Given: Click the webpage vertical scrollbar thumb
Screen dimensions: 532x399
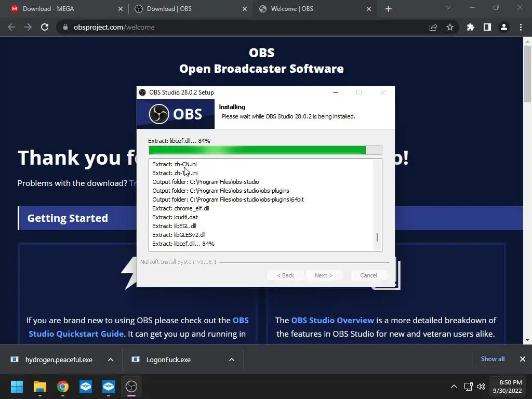Looking at the screenshot, I should (527, 74).
